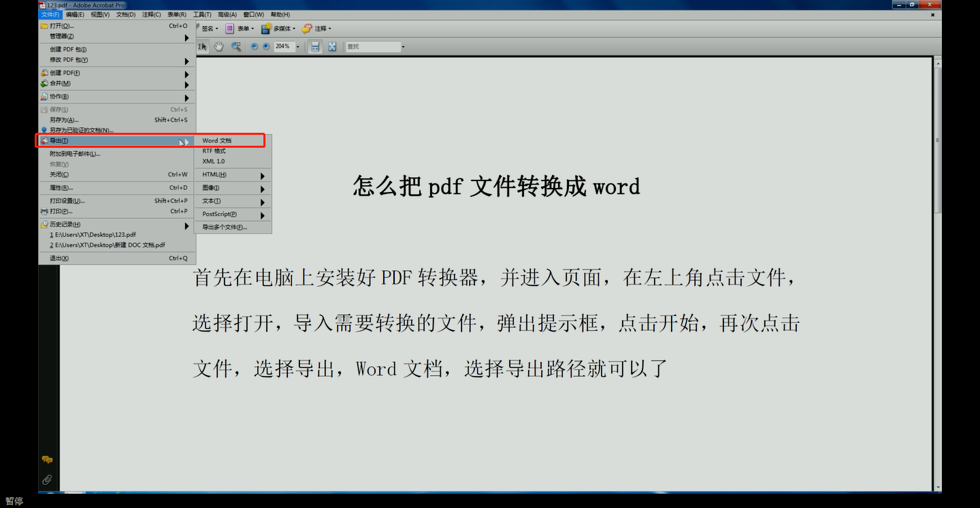Click the 204% zoom value field

coord(284,46)
